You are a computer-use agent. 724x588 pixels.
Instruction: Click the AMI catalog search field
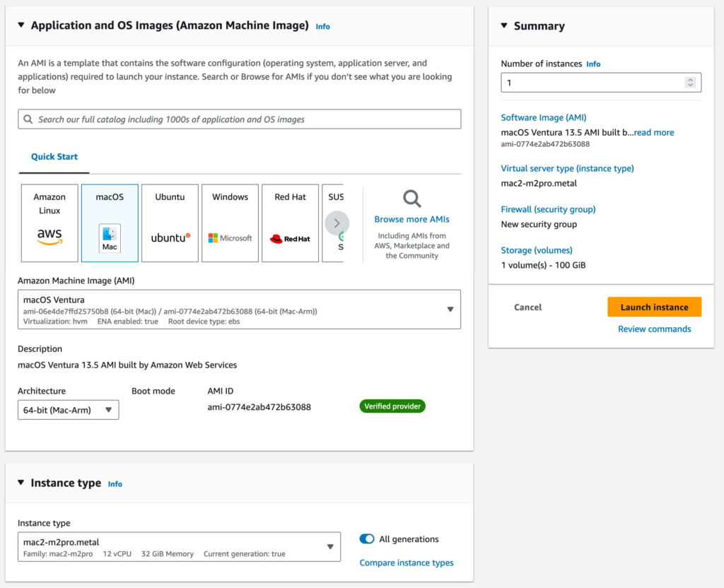click(239, 119)
